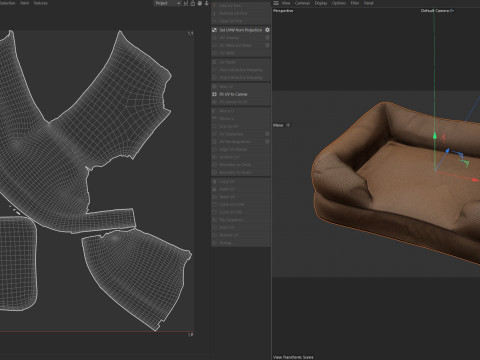Screen dimensions: 480x360
Task: Open the View menu in viewport
Action: coord(286,3)
